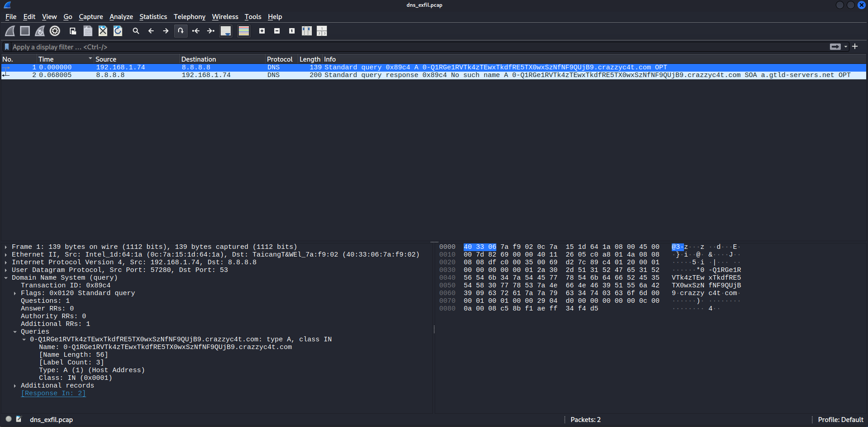Open capture options gear icon
The height and width of the screenshot is (427, 868).
pyautogui.click(x=55, y=31)
